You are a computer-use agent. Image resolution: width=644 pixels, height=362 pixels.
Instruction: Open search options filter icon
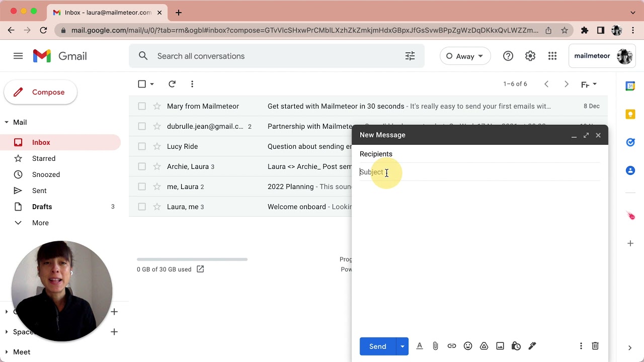click(410, 56)
